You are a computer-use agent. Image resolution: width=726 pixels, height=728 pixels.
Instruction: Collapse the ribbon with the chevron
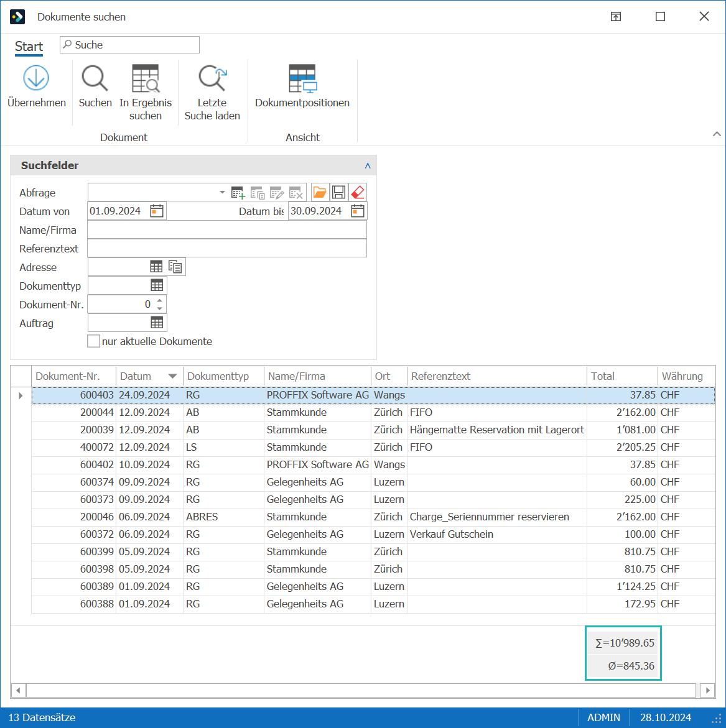(x=716, y=134)
